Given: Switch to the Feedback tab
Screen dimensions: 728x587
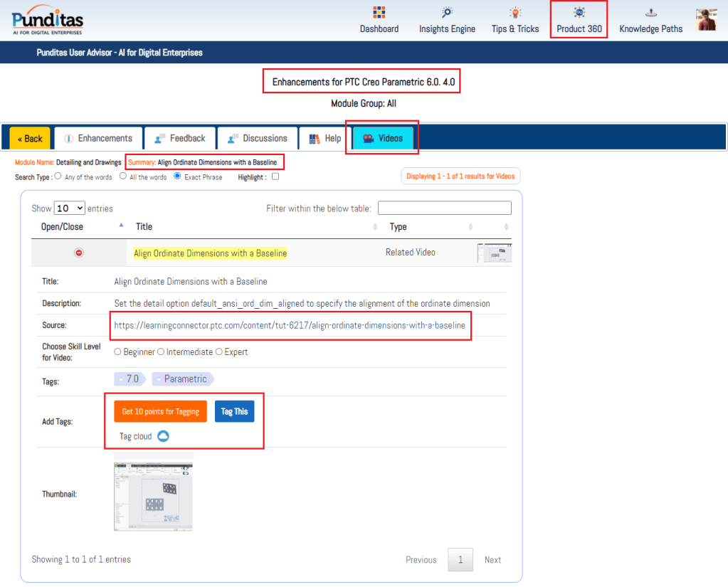Looking at the screenshot, I should [180, 138].
